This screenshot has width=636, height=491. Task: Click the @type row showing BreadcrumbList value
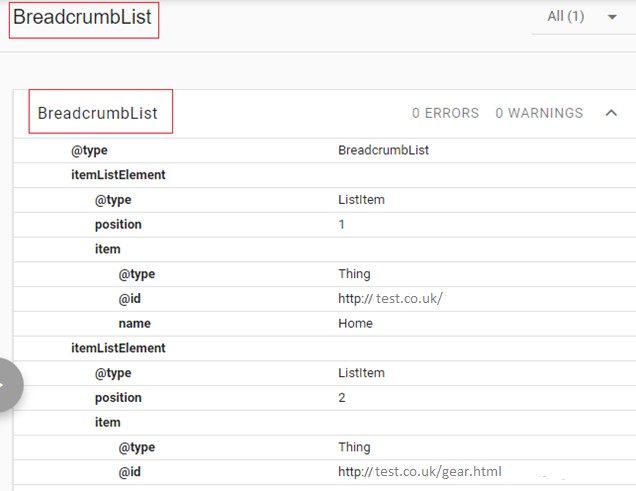[88, 150]
